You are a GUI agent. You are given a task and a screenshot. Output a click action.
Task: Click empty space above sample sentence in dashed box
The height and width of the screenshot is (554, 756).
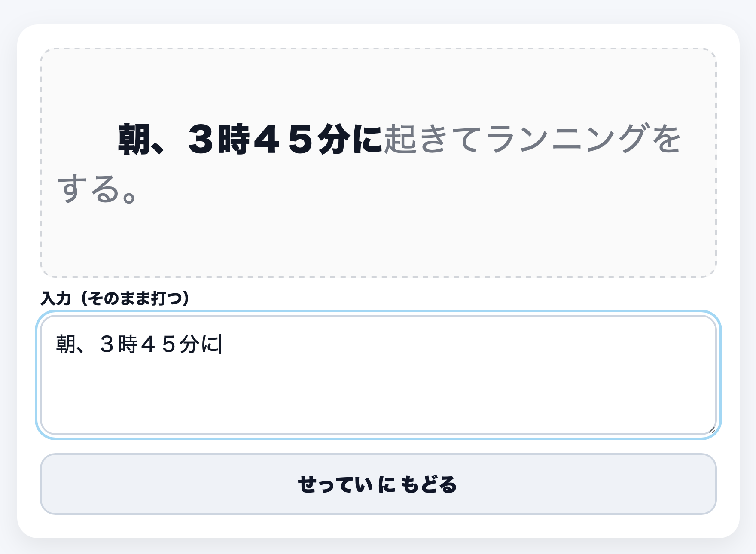coord(378,82)
